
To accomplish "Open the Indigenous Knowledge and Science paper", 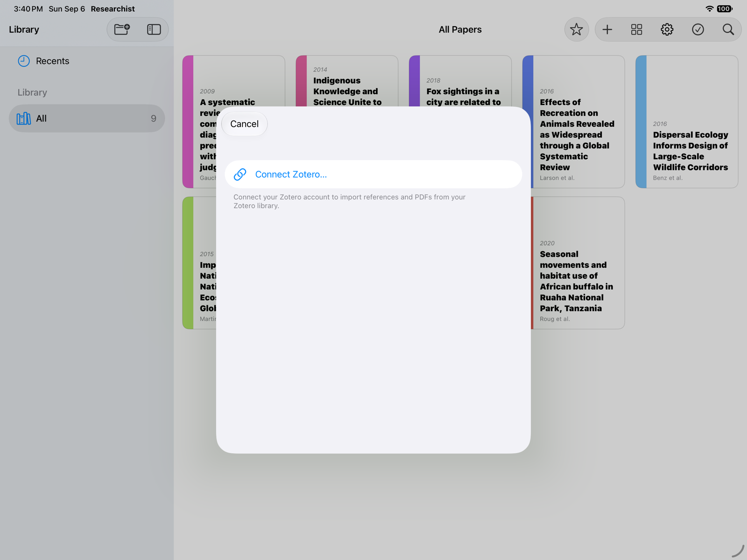I will [x=347, y=81].
